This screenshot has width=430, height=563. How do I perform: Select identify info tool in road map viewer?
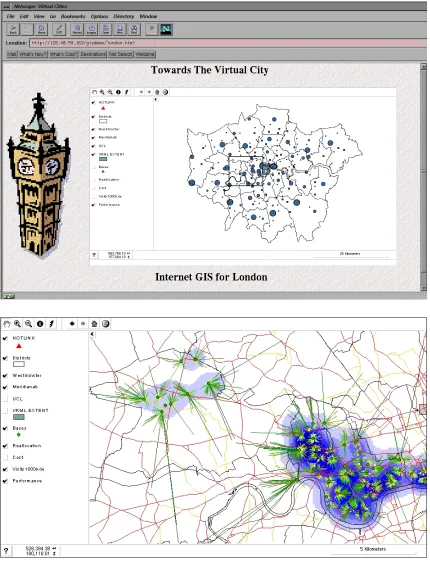40,324
